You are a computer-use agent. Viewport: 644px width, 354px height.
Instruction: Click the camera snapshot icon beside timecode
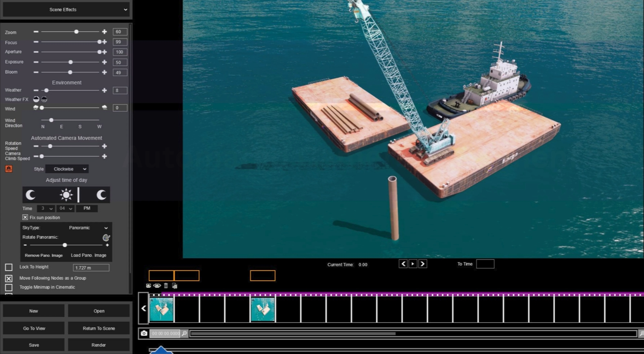(144, 333)
